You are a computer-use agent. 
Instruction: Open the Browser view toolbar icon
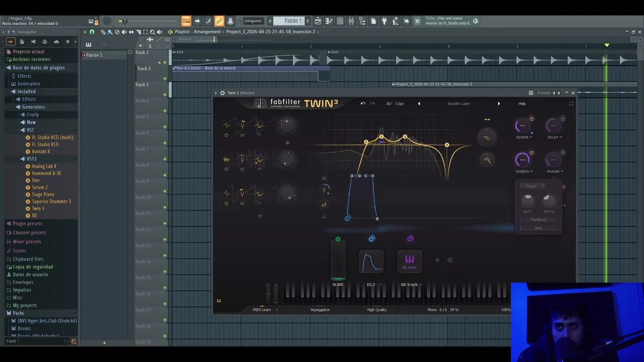pos(362,21)
